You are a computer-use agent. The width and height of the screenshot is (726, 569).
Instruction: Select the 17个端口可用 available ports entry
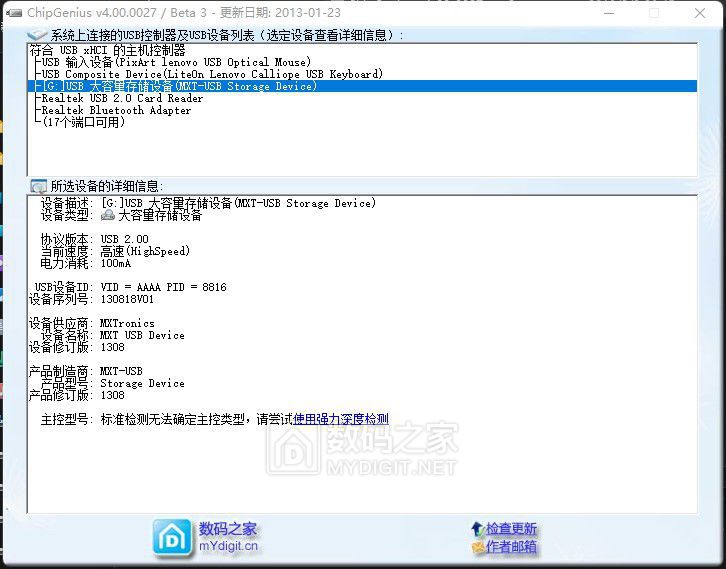coord(84,122)
